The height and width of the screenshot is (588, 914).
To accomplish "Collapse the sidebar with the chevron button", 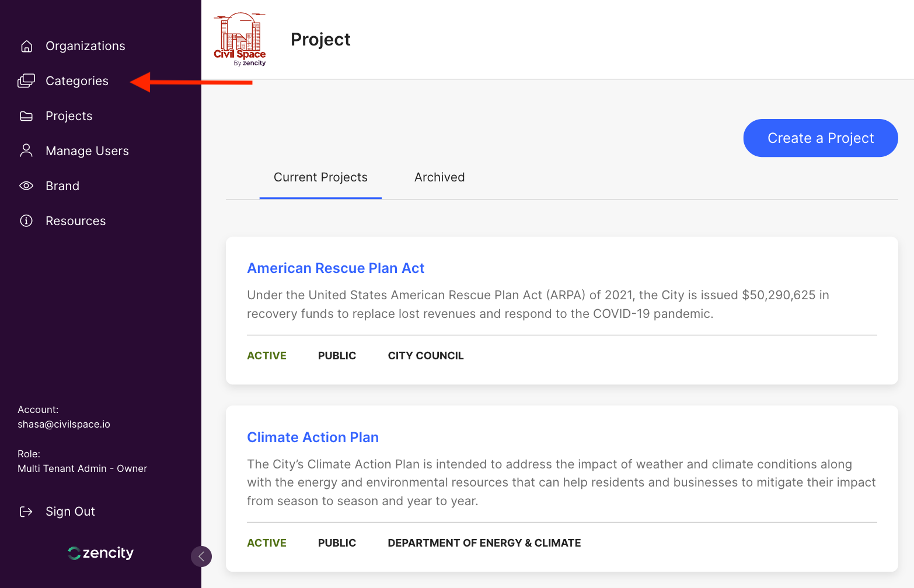I will [201, 556].
